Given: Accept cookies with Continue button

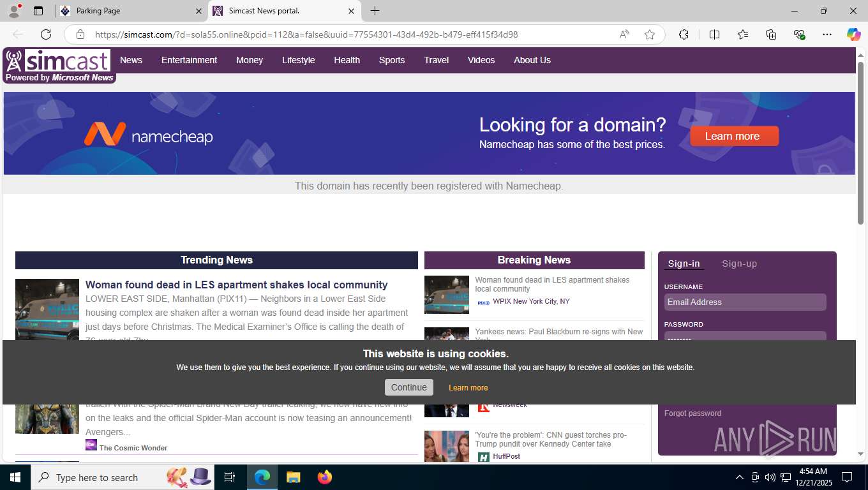Looking at the screenshot, I should 408,387.
